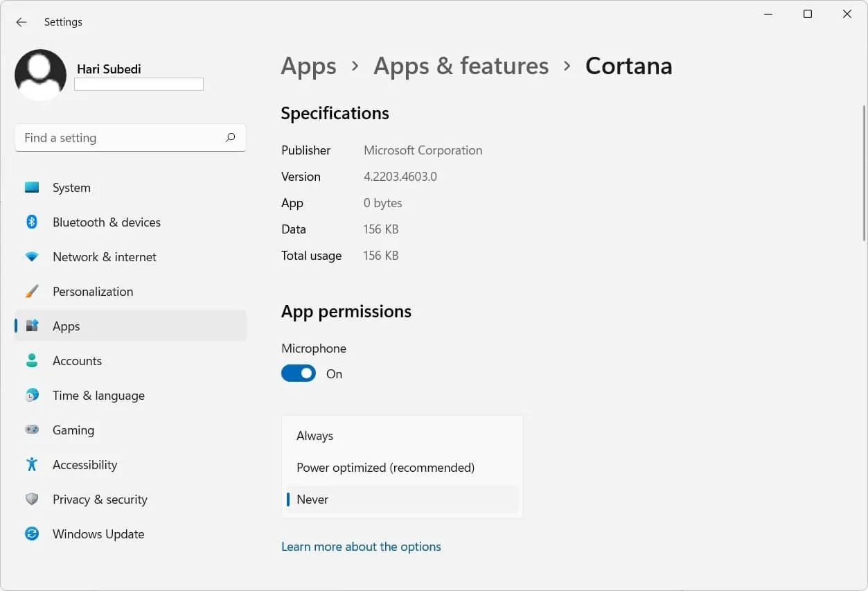Navigate to Apps via the breadcrumb
This screenshot has height=591, width=868.
tap(308, 66)
